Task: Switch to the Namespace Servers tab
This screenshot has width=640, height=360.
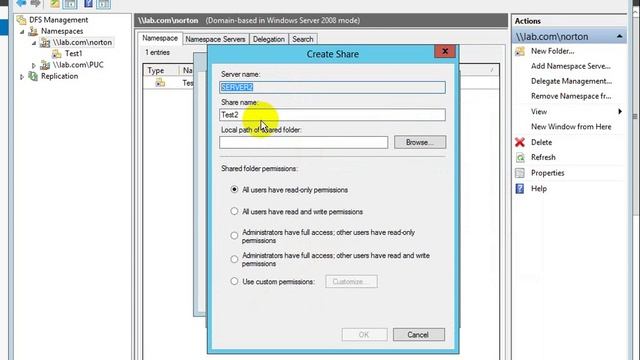Action: (x=216, y=39)
